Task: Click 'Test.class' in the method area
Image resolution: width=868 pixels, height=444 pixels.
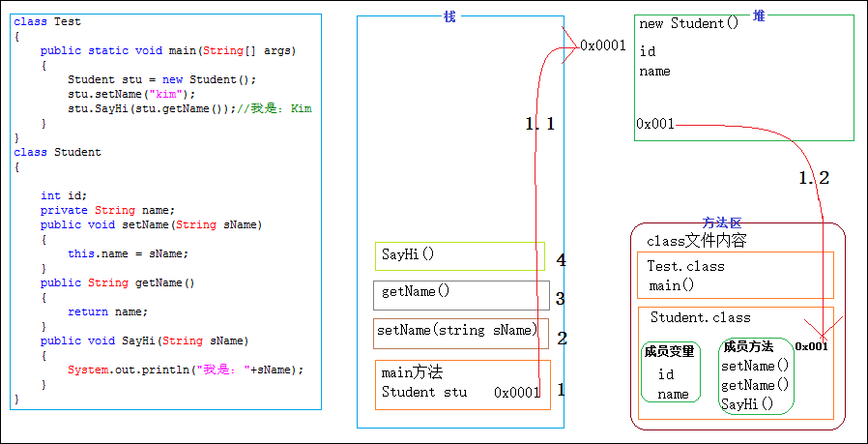Action: pyautogui.click(x=686, y=266)
